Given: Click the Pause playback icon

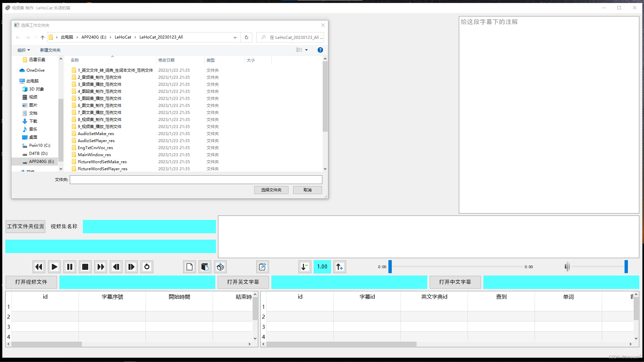Looking at the screenshot, I should click(x=70, y=267).
